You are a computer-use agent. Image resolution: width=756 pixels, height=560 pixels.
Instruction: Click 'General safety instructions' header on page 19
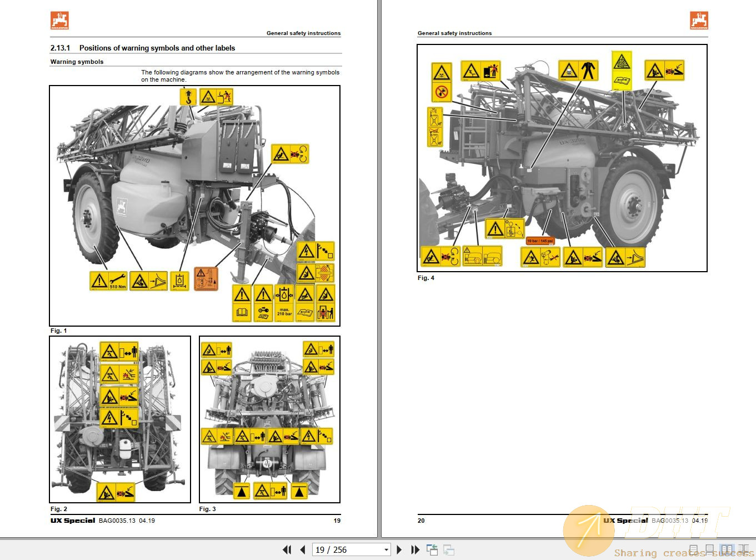pos(303,33)
